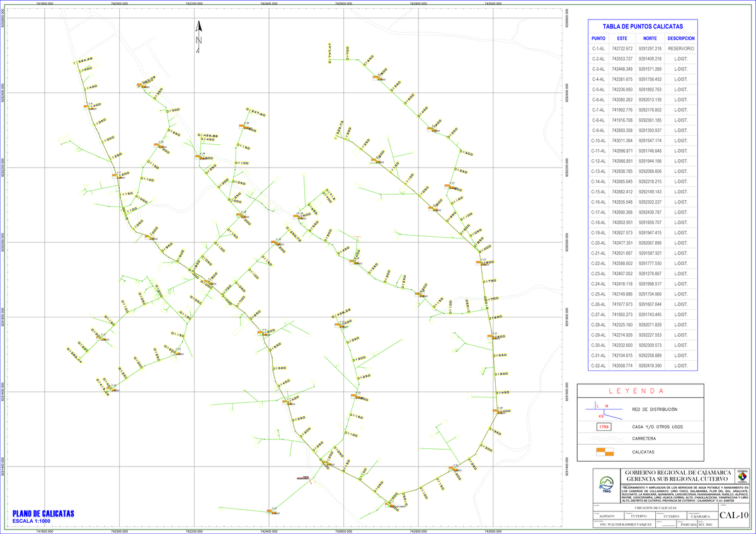Click the 'C-32-AL' point cell
This screenshot has height=534, width=756.
[x=598, y=365]
